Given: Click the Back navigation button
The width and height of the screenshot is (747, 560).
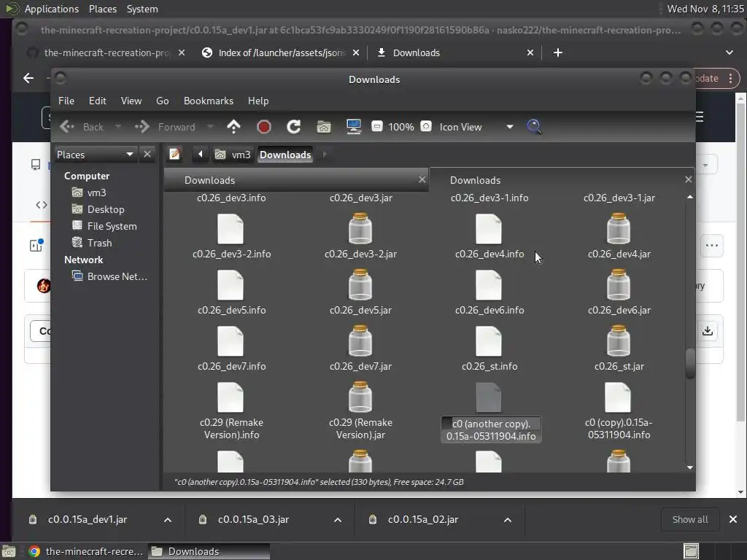Looking at the screenshot, I should pos(82,127).
